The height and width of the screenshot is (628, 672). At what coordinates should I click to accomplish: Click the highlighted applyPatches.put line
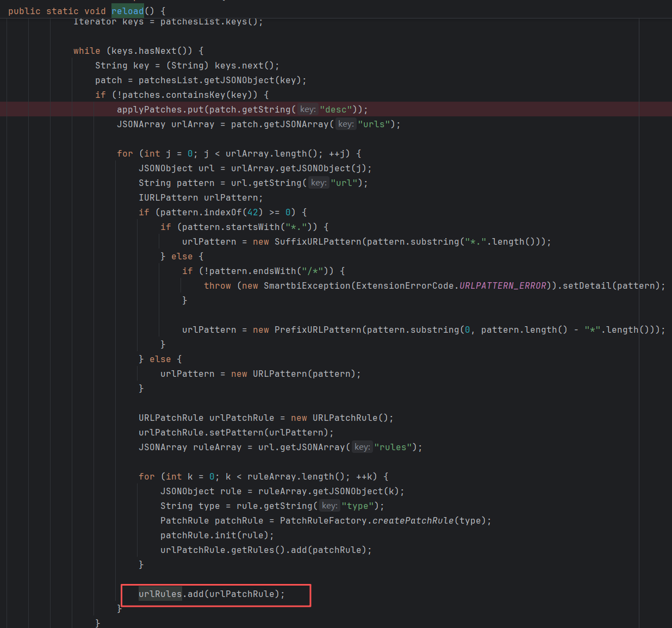pos(242,109)
